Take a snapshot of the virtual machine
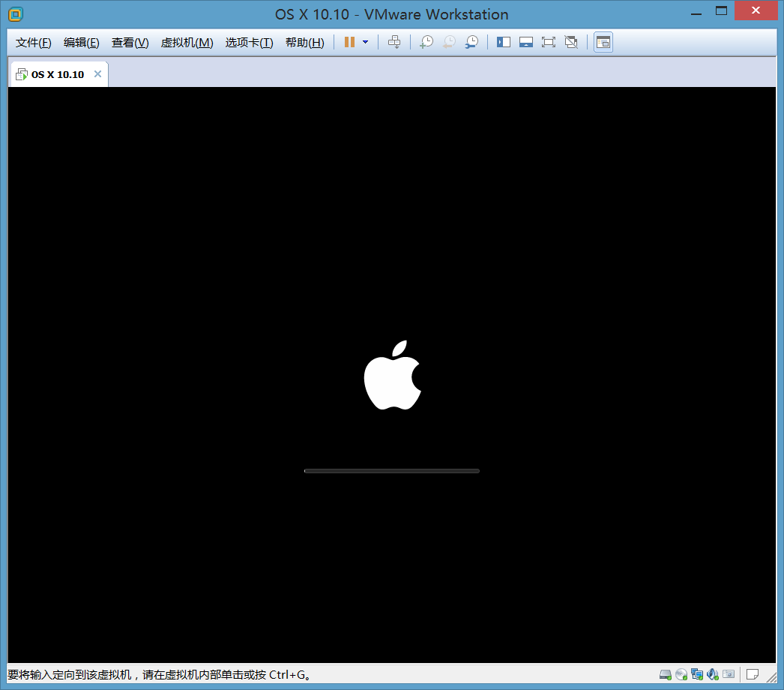This screenshot has height=690, width=784. coord(426,42)
